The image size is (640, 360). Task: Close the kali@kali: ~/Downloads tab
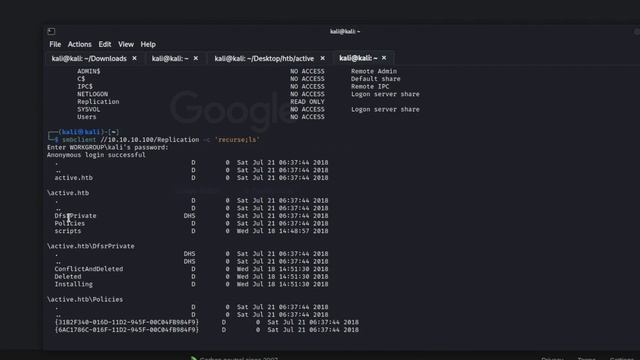[x=134, y=58]
